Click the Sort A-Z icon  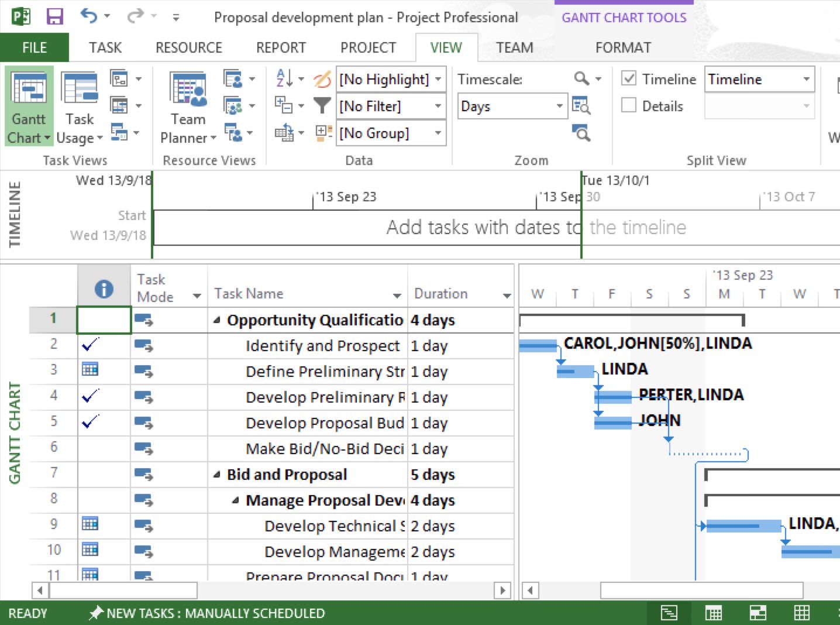click(285, 78)
